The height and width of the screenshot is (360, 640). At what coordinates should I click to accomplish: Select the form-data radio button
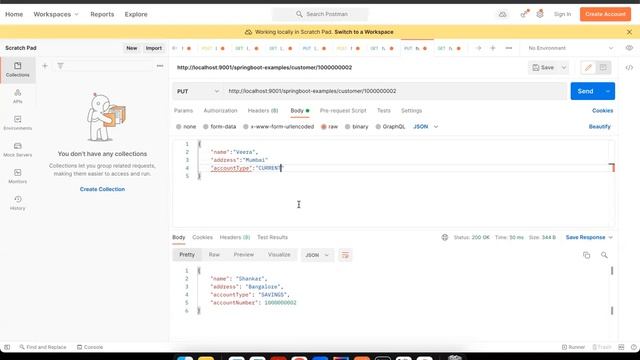[x=206, y=127]
